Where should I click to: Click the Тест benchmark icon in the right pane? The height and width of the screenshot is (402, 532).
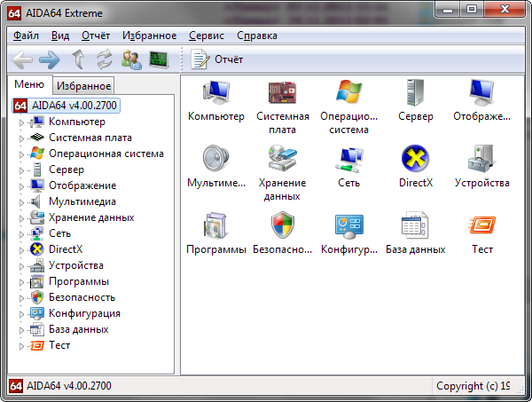[x=482, y=227]
